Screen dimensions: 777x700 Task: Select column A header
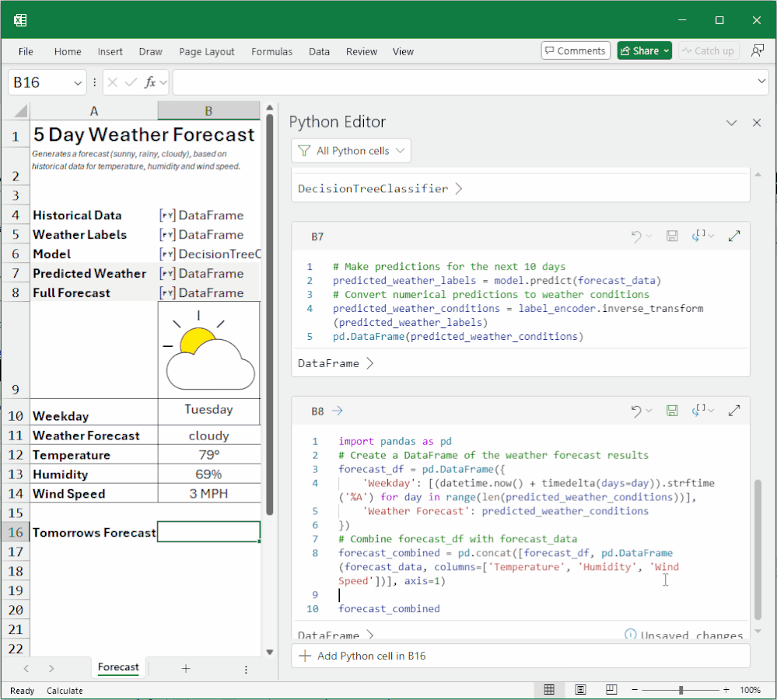click(93, 111)
